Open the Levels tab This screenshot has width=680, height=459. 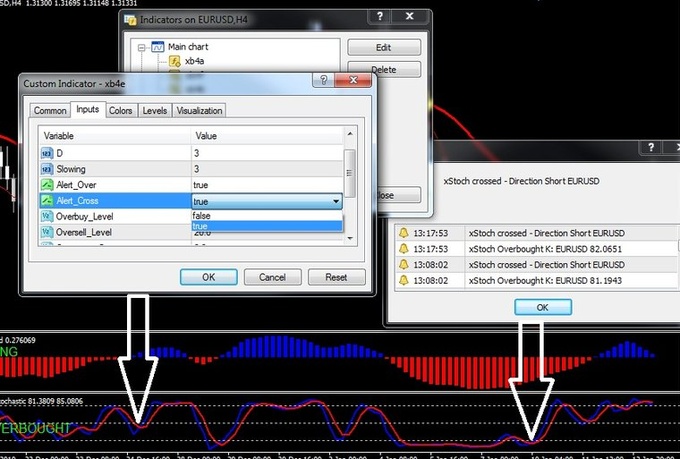pyautogui.click(x=155, y=111)
